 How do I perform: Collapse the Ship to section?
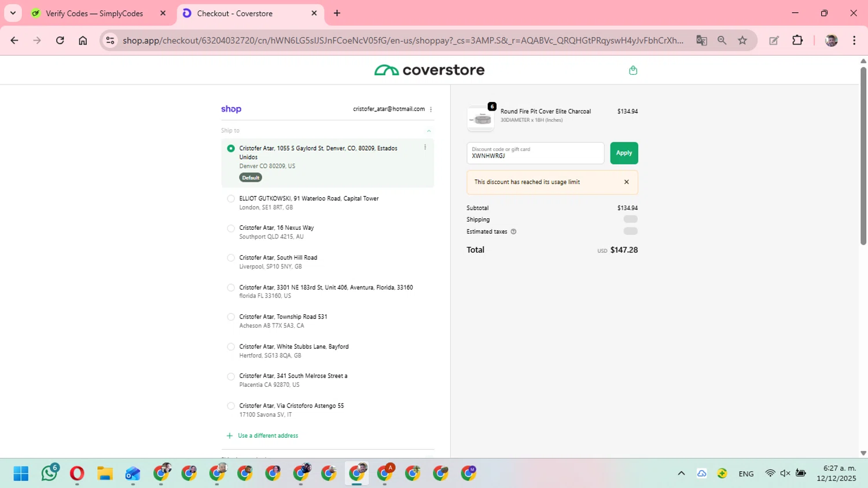coord(429,131)
